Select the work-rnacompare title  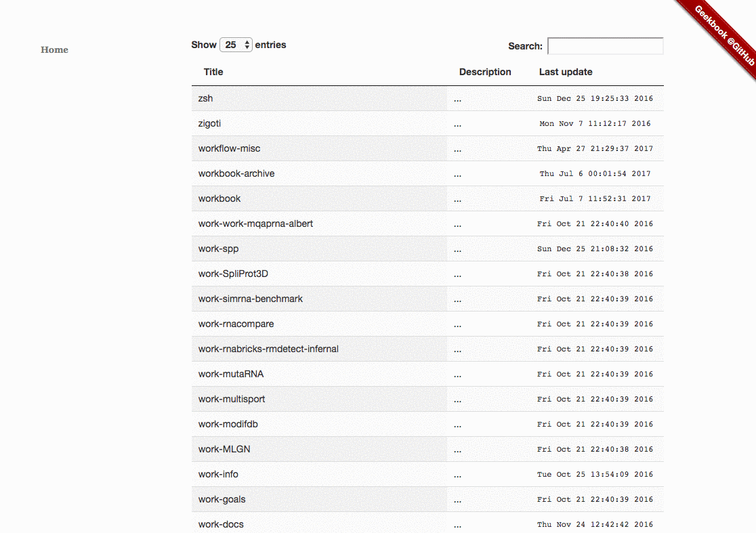point(236,324)
